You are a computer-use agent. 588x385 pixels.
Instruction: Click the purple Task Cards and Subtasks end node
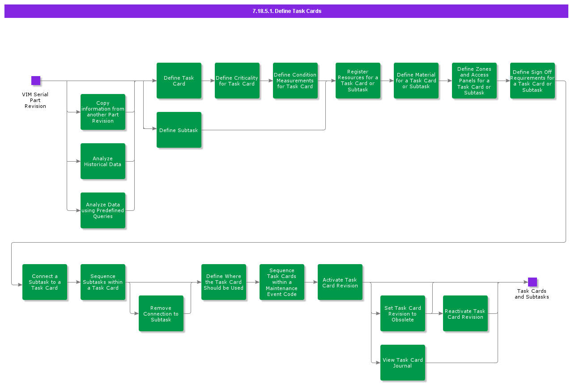pos(532,282)
